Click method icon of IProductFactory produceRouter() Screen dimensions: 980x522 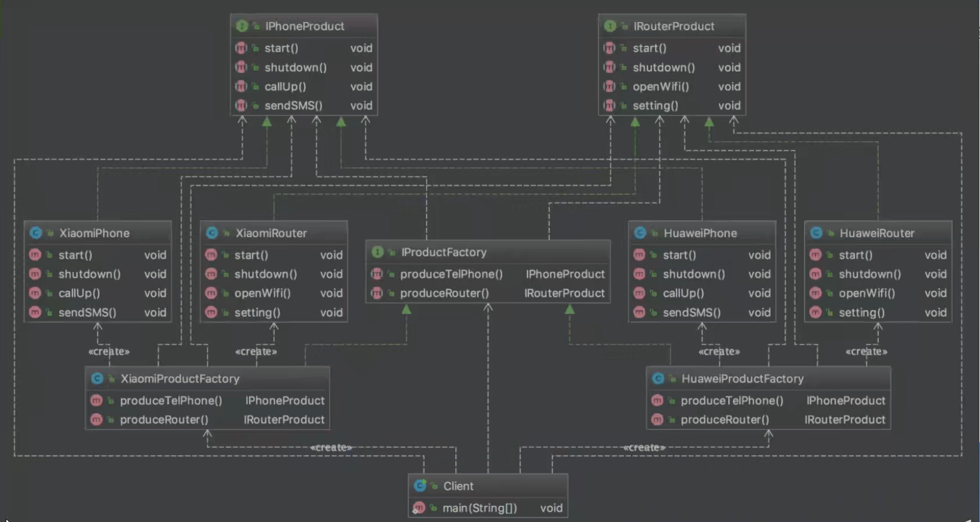[x=376, y=293]
